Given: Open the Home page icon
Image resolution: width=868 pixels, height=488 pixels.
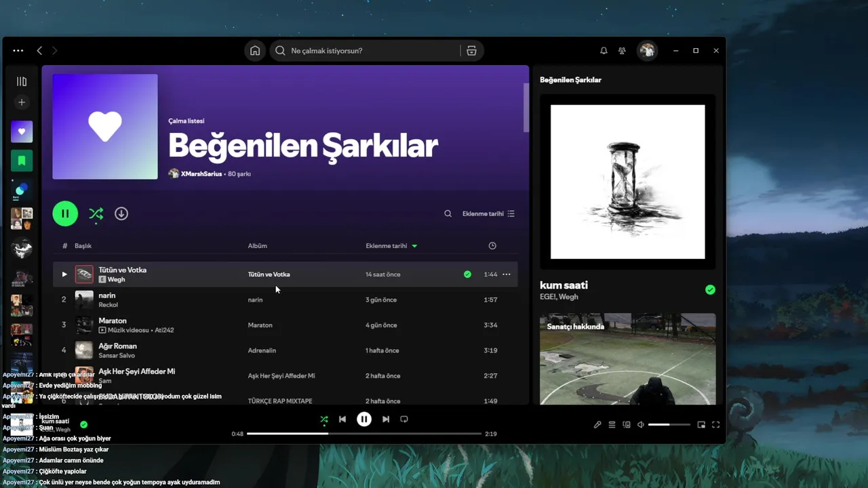Looking at the screenshot, I should coord(255,51).
